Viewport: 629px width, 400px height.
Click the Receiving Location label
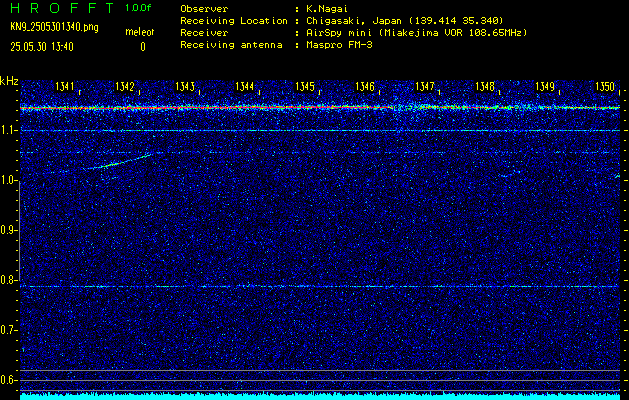coord(234,21)
